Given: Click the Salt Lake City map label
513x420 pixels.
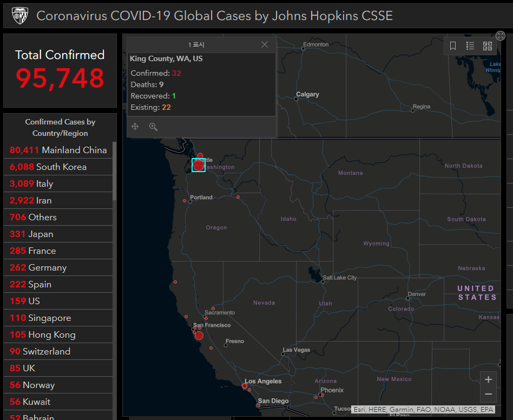Looking at the screenshot, I should (x=340, y=278).
